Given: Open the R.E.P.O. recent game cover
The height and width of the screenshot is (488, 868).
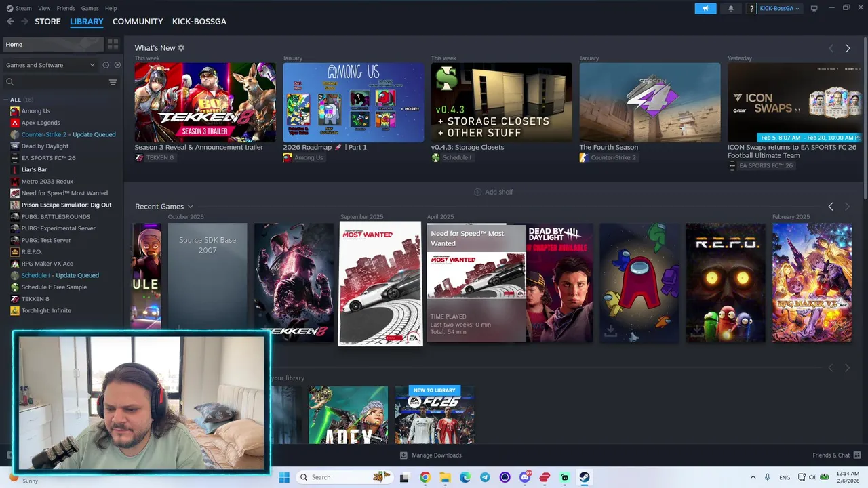Looking at the screenshot, I should click(726, 283).
